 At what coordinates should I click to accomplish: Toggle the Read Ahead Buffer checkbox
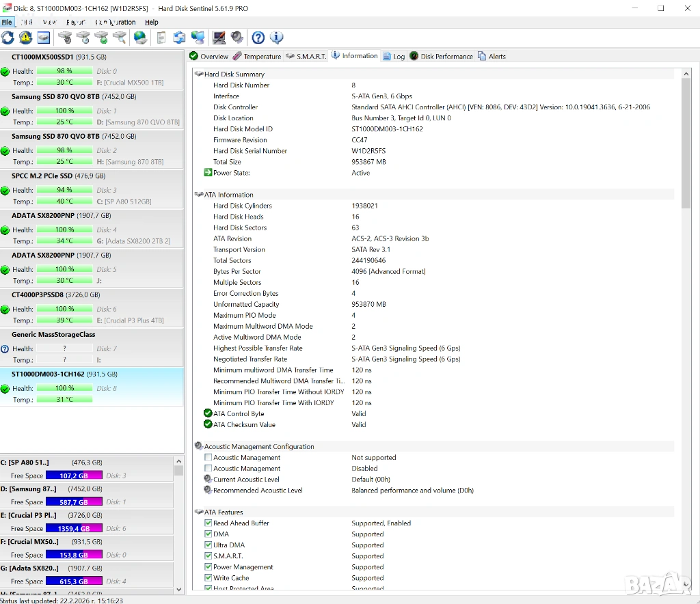[208, 523]
